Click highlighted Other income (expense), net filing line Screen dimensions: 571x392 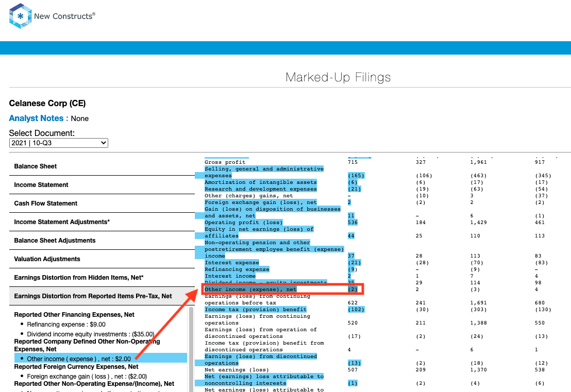[250, 289]
